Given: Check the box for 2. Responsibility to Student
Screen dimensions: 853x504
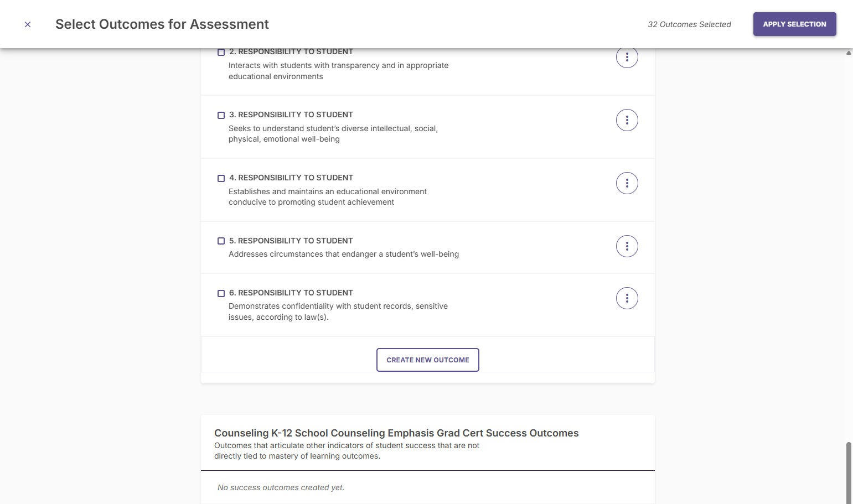Looking at the screenshot, I should tap(221, 52).
